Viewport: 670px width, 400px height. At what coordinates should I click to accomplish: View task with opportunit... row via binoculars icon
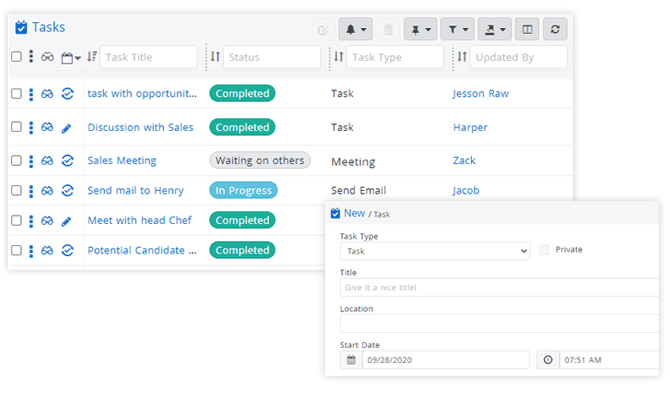coord(47,94)
